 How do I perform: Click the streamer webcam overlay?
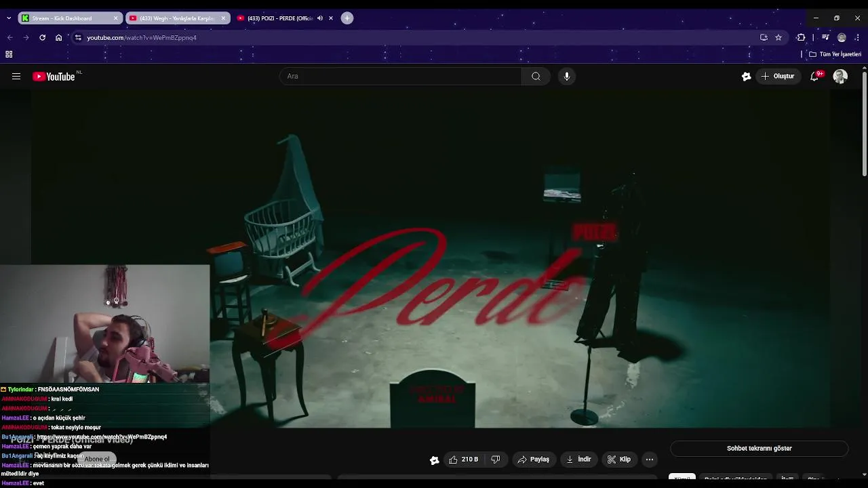(x=105, y=324)
